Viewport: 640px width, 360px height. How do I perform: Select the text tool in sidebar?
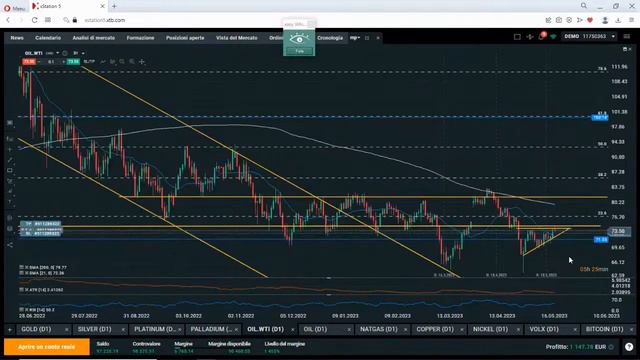pyautogui.click(x=10, y=202)
